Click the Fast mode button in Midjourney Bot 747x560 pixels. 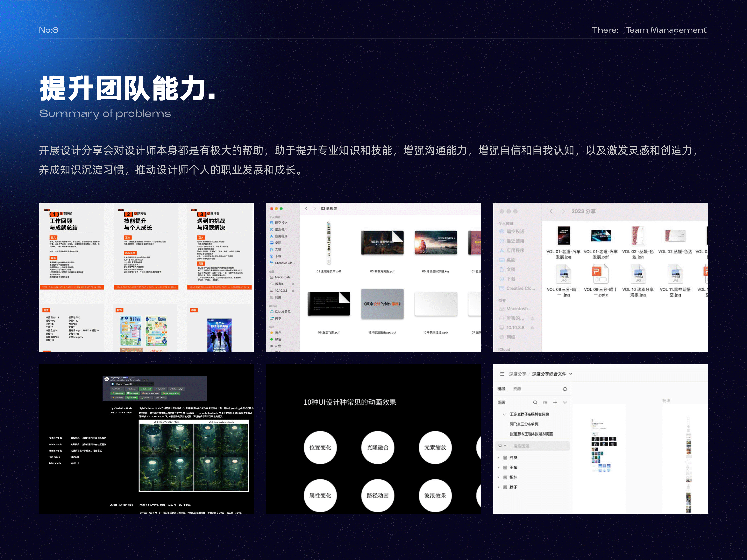click(x=132, y=398)
